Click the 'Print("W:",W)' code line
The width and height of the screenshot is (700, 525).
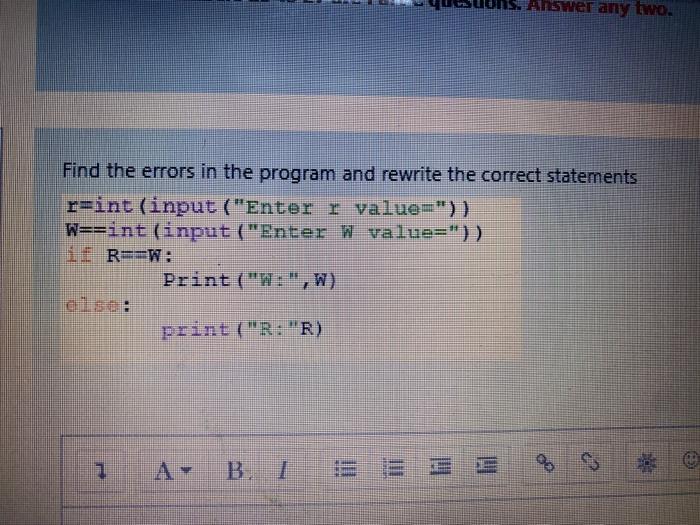pos(249,280)
